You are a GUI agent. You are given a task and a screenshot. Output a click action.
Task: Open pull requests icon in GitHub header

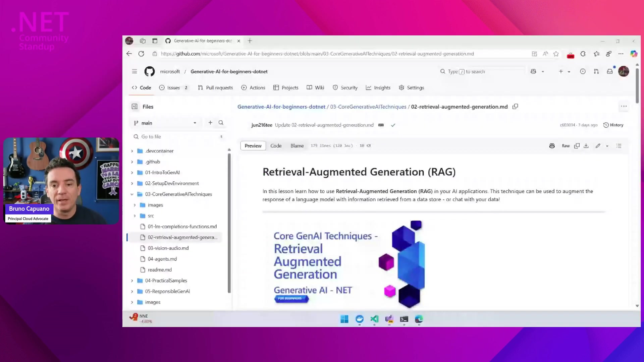(x=596, y=71)
